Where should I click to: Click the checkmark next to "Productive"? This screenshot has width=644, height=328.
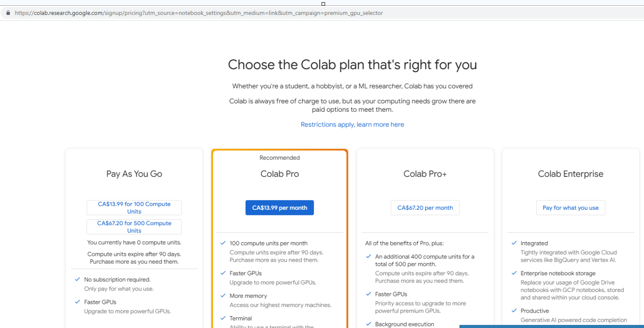[x=514, y=311]
